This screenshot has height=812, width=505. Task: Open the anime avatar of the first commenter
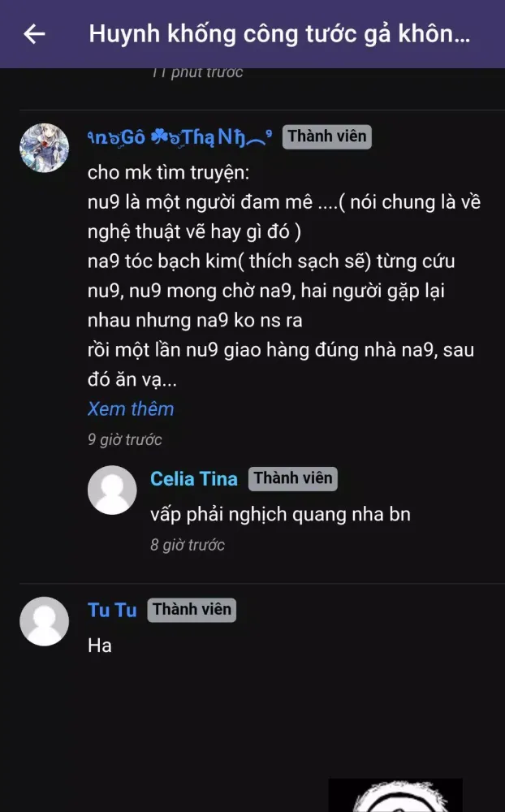[44, 149]
